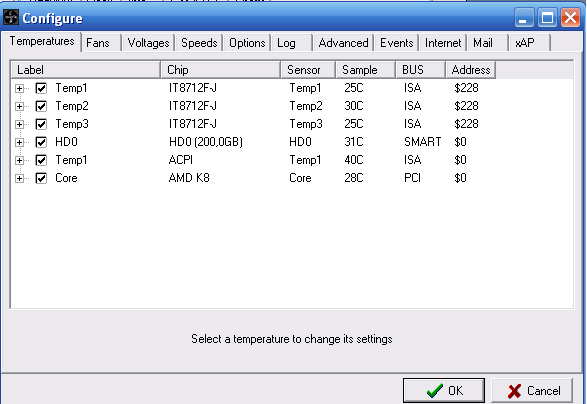Sort by the Chip column header
The width and height of the screenshot is (587, 404).
(220, 70)
